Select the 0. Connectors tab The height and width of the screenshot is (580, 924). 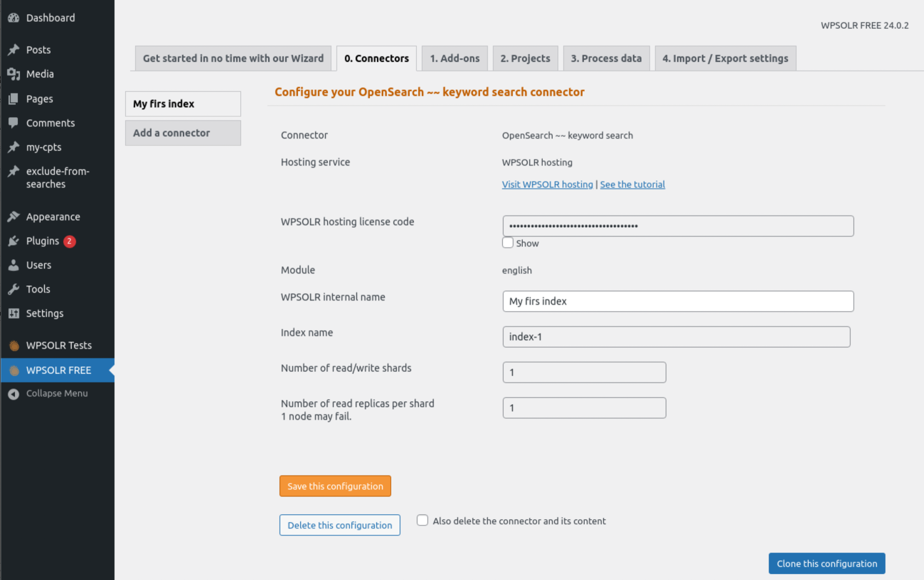click(x=376, y=58)
